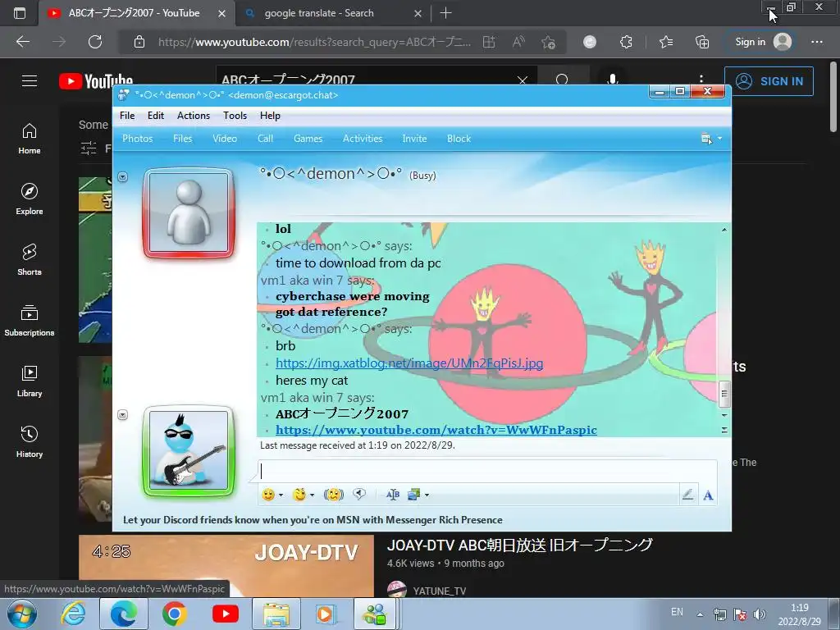Viewport: 840px width, 630px height.
Task: Open the YouTube watch link in chat
Action: (x=436, y=430)
